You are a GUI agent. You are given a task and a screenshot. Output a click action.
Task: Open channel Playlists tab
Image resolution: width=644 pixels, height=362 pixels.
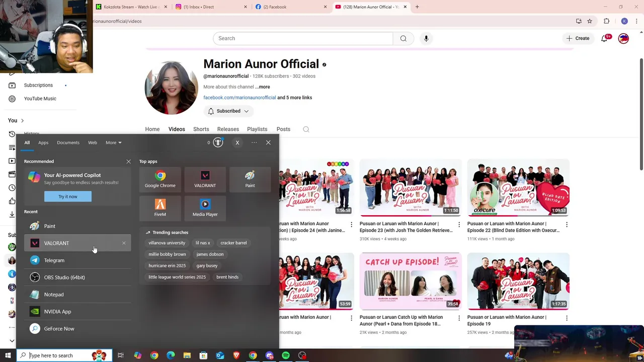pos(257,129)
